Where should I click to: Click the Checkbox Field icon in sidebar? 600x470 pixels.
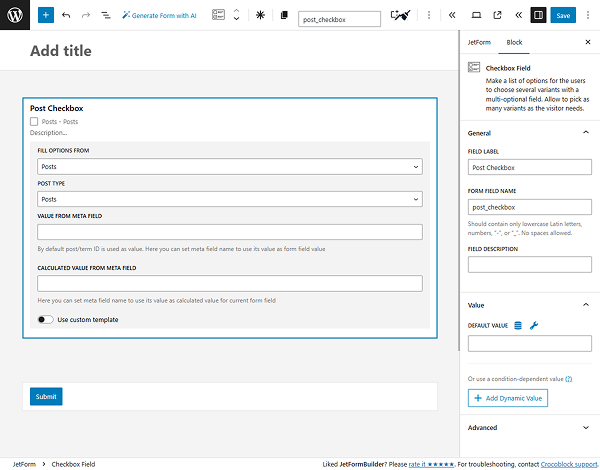coord(474,67)
